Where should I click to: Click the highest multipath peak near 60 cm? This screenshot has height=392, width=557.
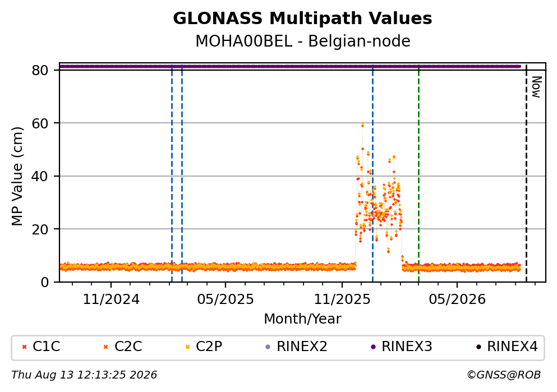click(362, 124)
